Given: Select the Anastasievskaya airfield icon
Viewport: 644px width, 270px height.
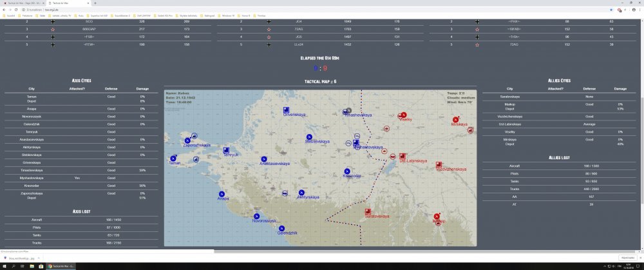Looking at the screenshot, I should pos(264,159).
